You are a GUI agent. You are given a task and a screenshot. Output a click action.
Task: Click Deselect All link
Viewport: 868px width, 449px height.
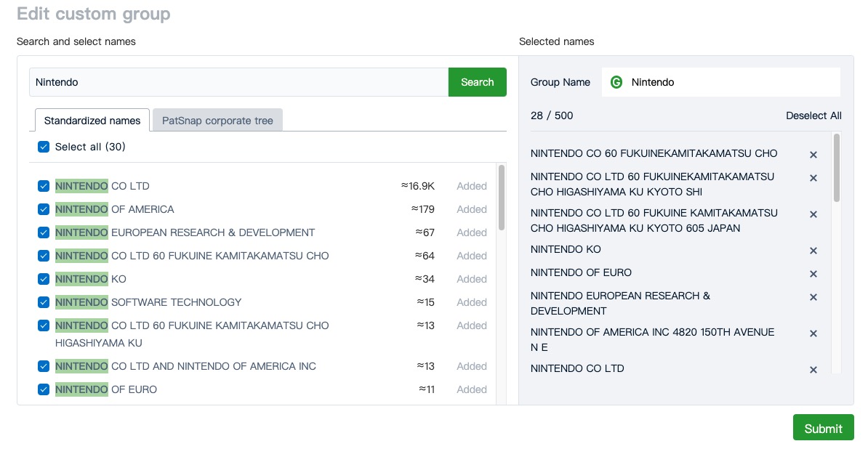813,116
